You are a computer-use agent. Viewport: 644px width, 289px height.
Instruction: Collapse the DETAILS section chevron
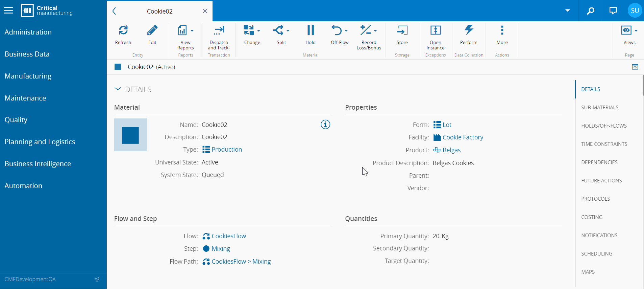[x=118, y=89]
